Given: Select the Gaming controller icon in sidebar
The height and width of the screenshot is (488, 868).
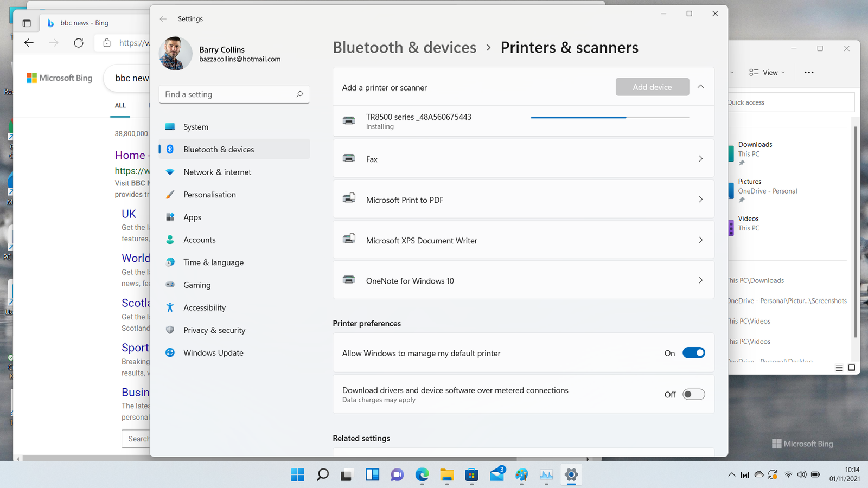Looking at the screenshot, I should coord(170,285).
